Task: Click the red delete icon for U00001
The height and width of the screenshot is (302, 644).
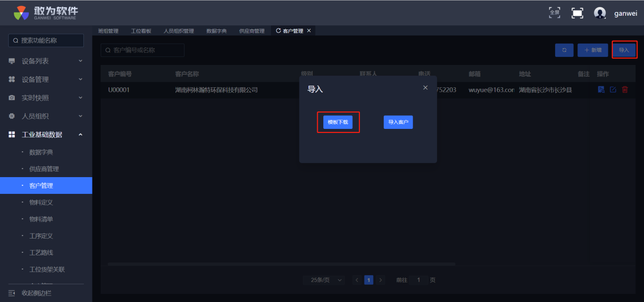Action: coord(625,90)
